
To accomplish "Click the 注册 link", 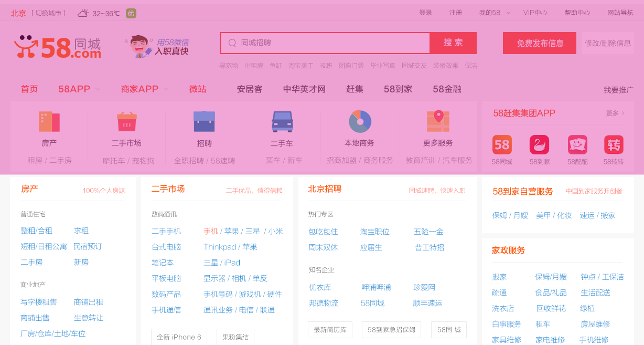I will pyautogui.click(x=456, y=13).
